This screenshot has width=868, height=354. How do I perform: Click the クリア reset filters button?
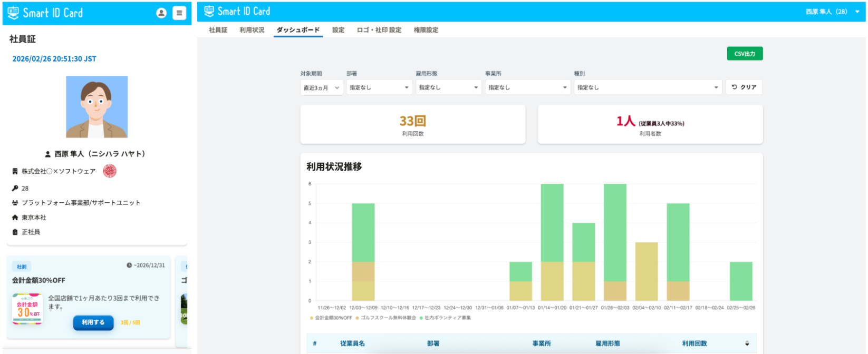pyautogui.click(x=744, y=87)
